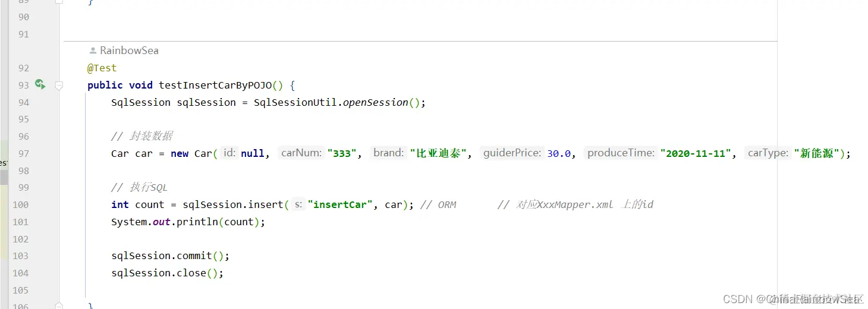This screenshot has height=309, width=868.
Task: Click the author person icon beside RainbowSea
Action: [x=93, y=51]
